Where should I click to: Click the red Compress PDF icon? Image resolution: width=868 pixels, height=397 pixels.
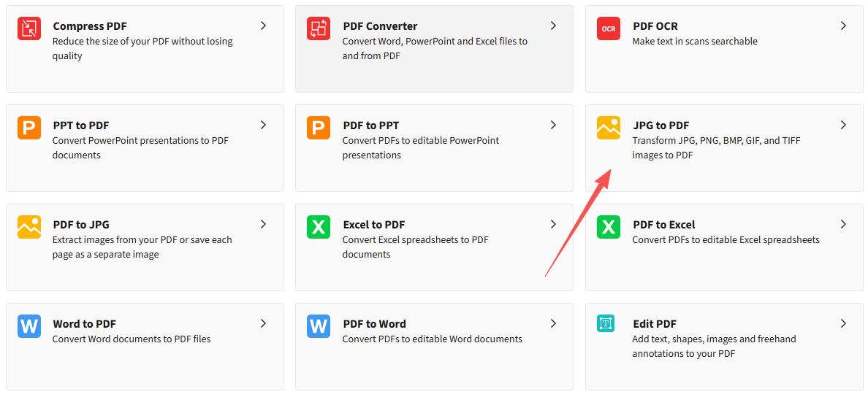(28, 28)
